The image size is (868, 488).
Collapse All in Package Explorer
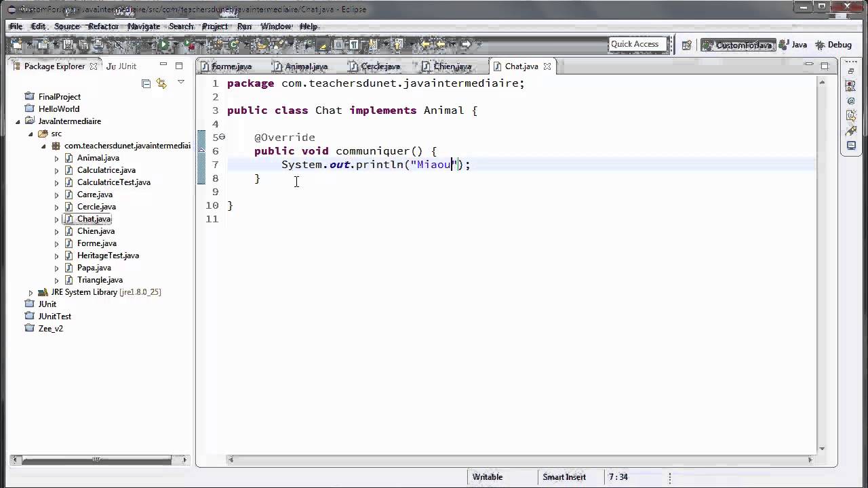pos(146,83)
